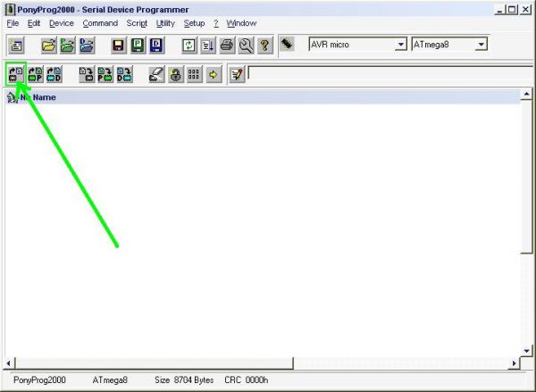Click Write Device toolbar icon
Viewport: 536px width, 392px height.
(87, 75)
